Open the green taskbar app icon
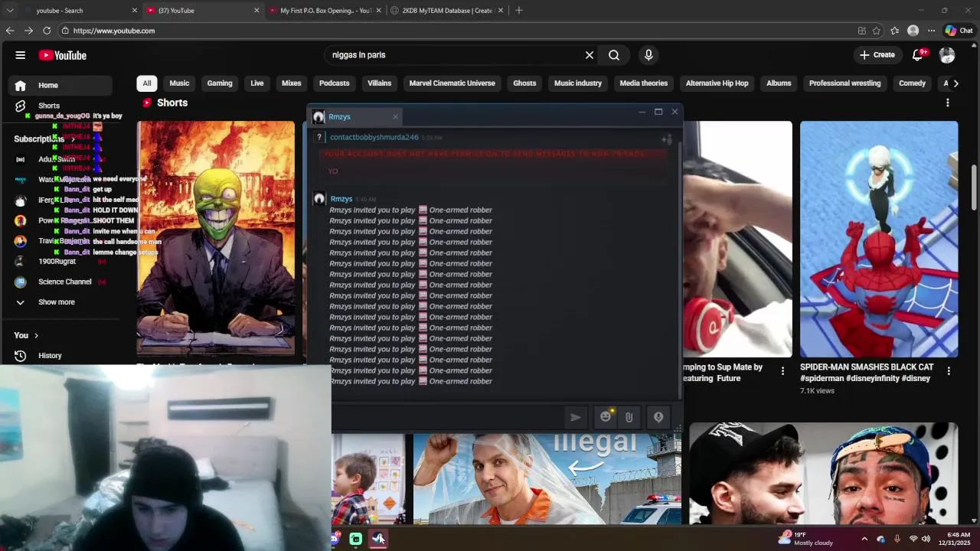The height and width of the screenshot is (551, 980). (356, 539)
